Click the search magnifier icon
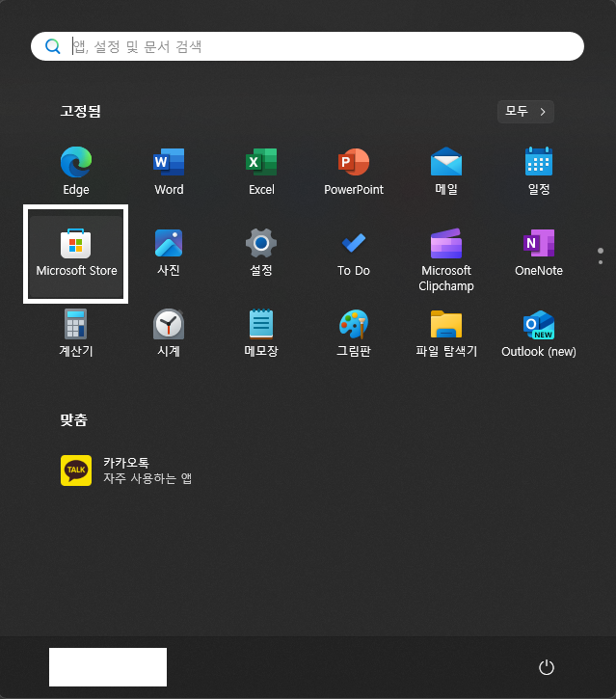Viewport: 616px width, 699px height. pyautogui.click(x=53, y=46)
